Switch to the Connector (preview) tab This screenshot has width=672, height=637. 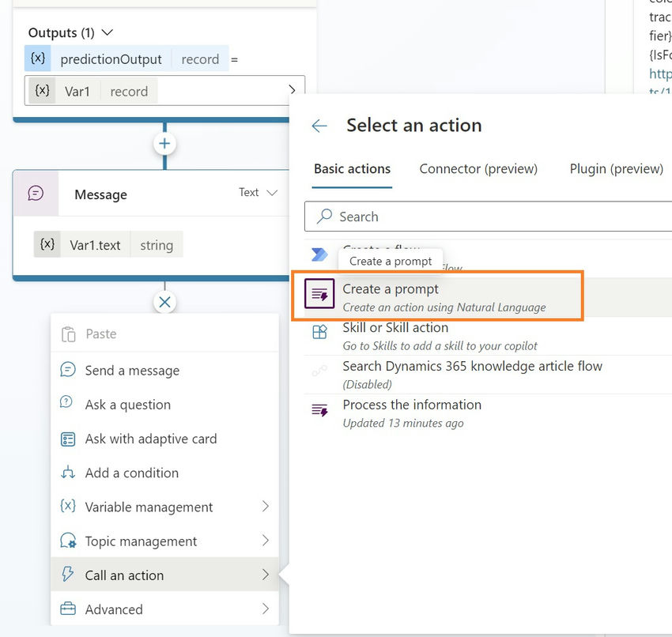478,168
